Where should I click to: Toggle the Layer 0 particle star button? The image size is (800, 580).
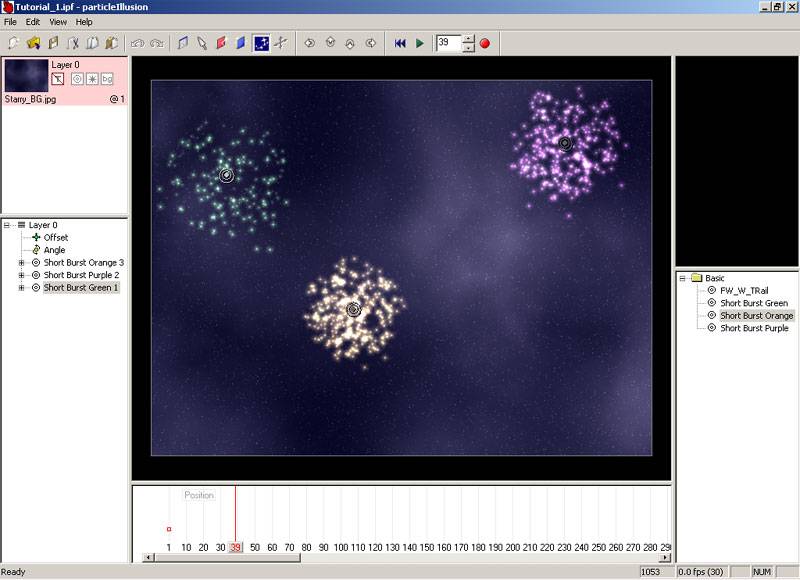[92, 78]
